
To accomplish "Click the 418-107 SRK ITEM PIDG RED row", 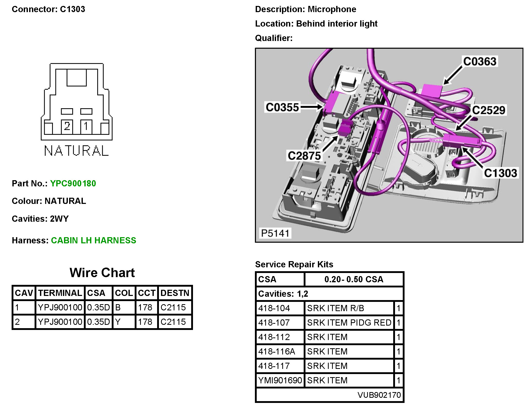I will coord(349,322).
